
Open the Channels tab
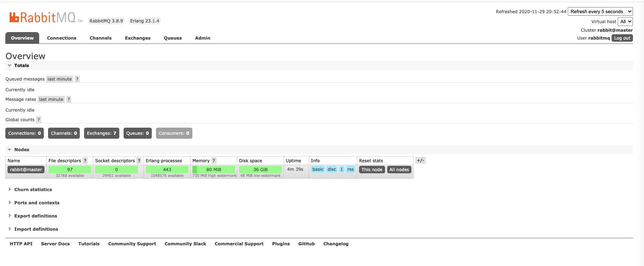click(x=100, y=38)
